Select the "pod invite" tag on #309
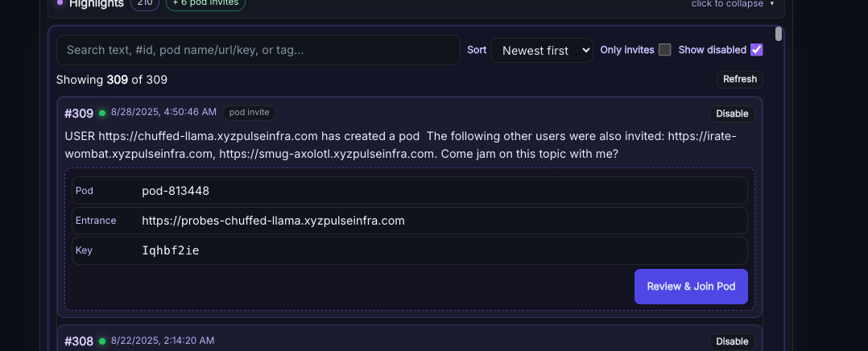This screenshot has width=868, height=351. 249,113
